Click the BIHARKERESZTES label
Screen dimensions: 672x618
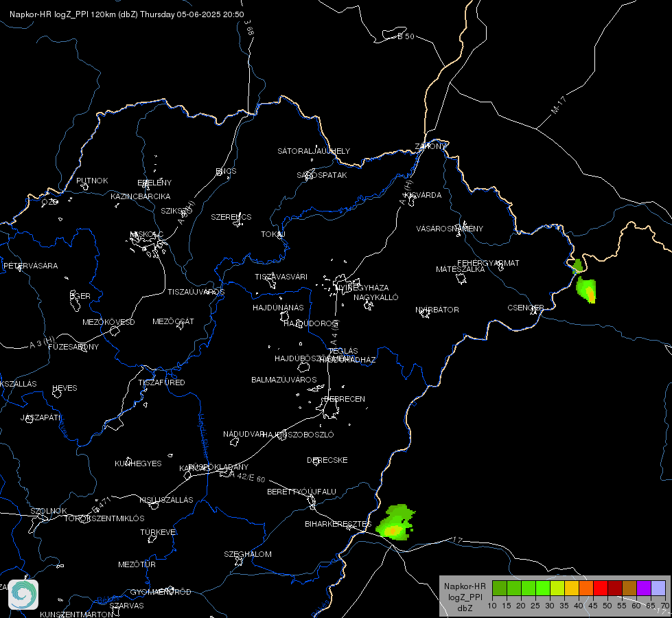point(338,524)
